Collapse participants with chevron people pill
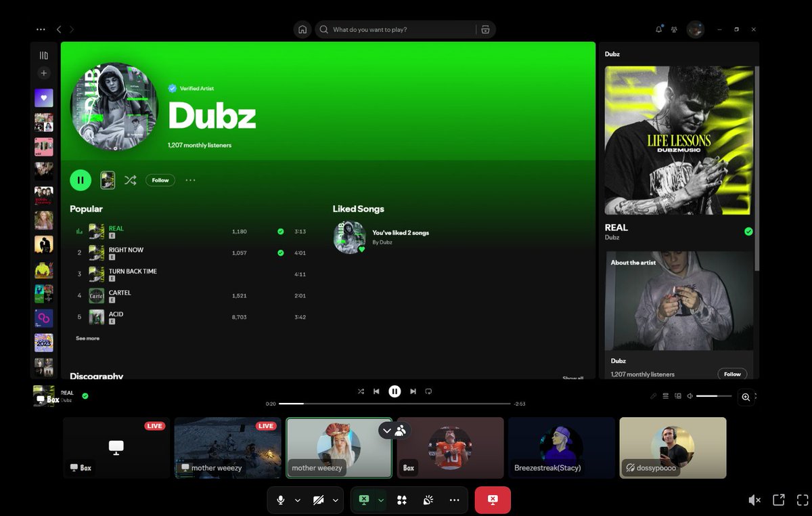The image size is (812, 516). (394, 430)
